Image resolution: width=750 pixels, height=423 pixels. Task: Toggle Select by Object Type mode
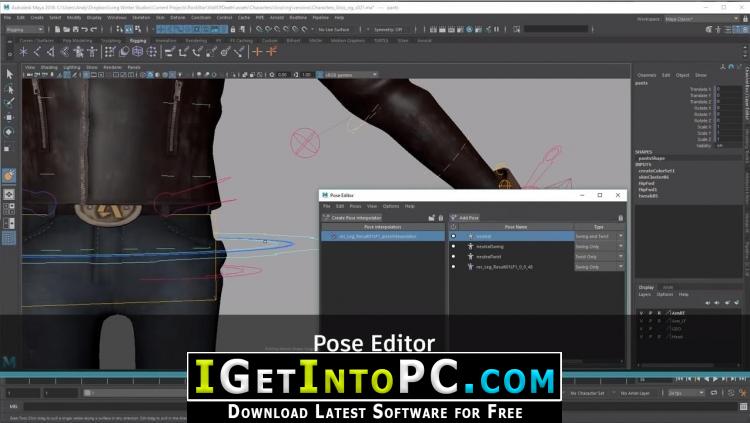[129, 30]
